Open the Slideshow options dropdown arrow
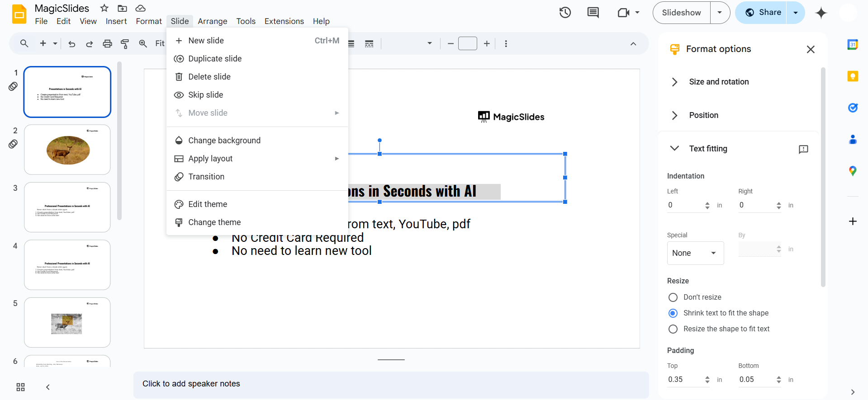The width and height of the screenshot is (868, 400). (x=720, y=13)
